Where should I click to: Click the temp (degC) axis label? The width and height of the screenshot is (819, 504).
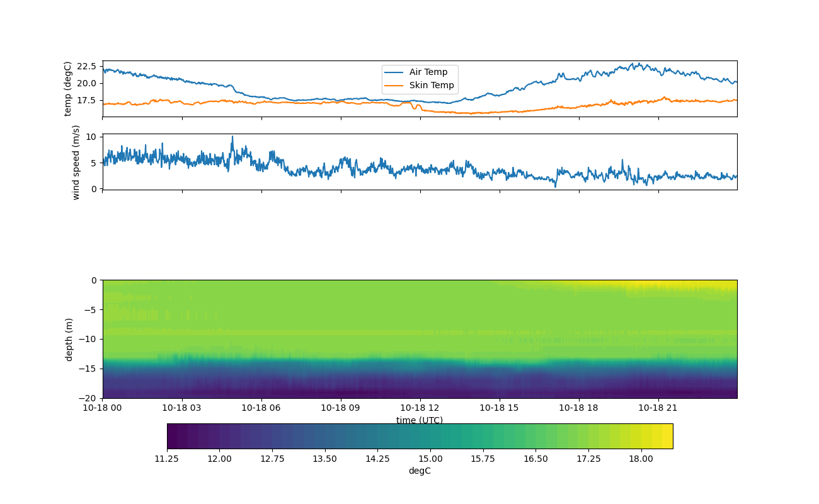(x=68, y=89)
